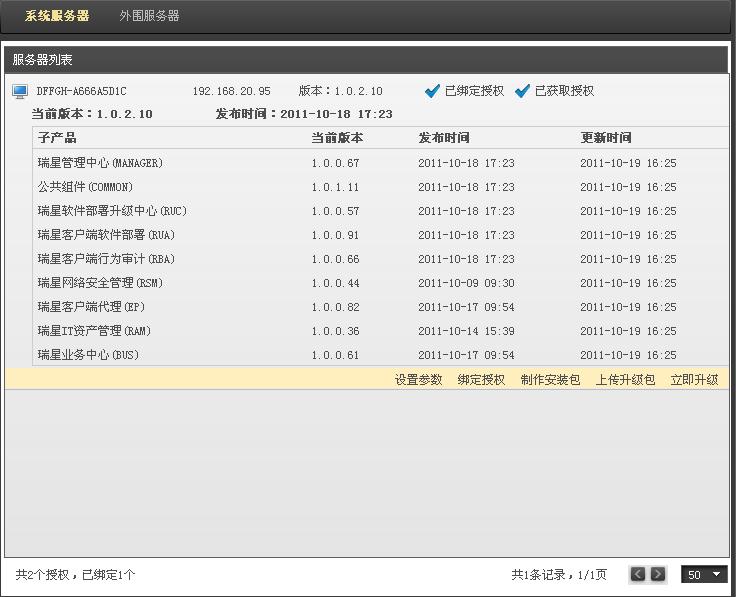Click 绑定授权 link
Image resolution: width=736 pixels, height=597 pixels.
481,379
